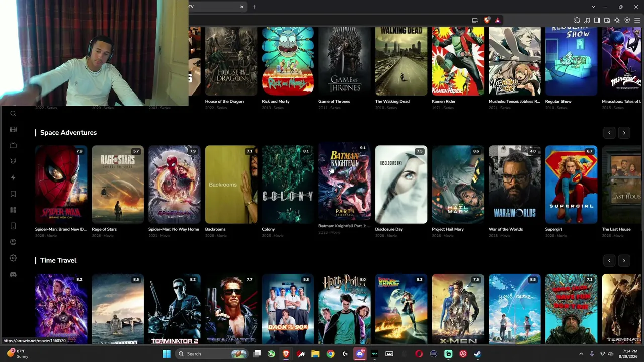Open the browser Extensions puzzle icon
This screenshot has height=362, width=644.
(x=577, y=20)
